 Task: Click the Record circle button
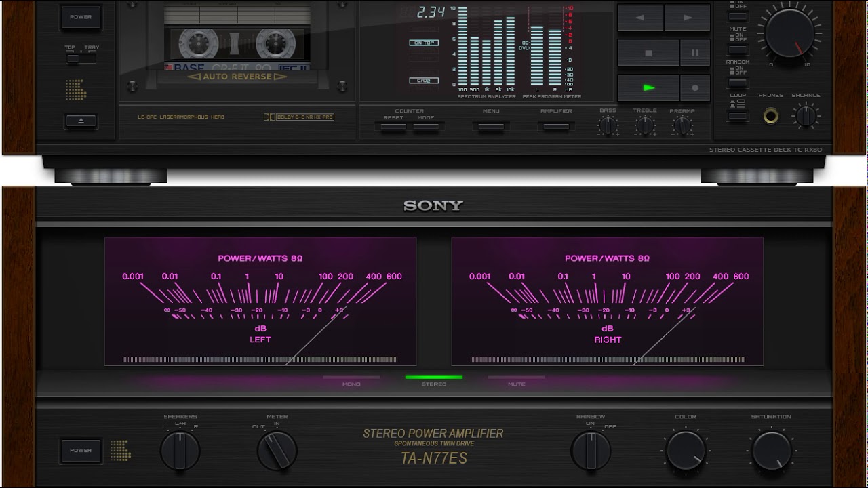tap(694, 88)
